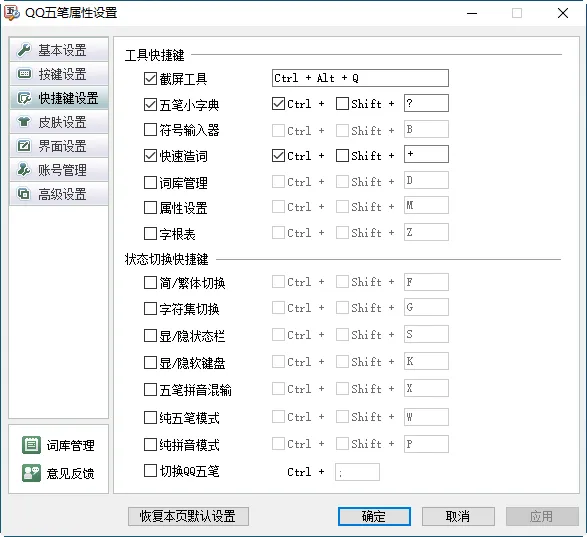Toggle Ctrl checkbox in the 五笔小字典 row
The width and height of the screenshot is (587, 537).
[279, 103]
